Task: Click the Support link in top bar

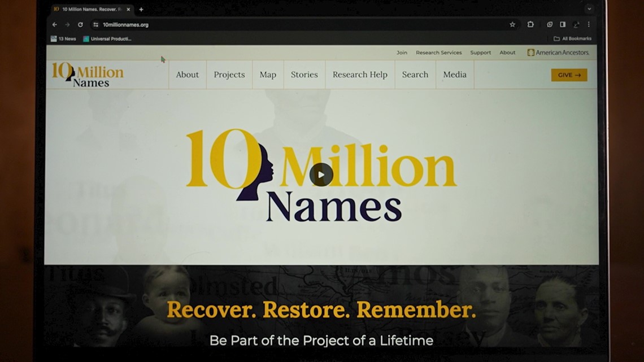Action: point(481,53)
